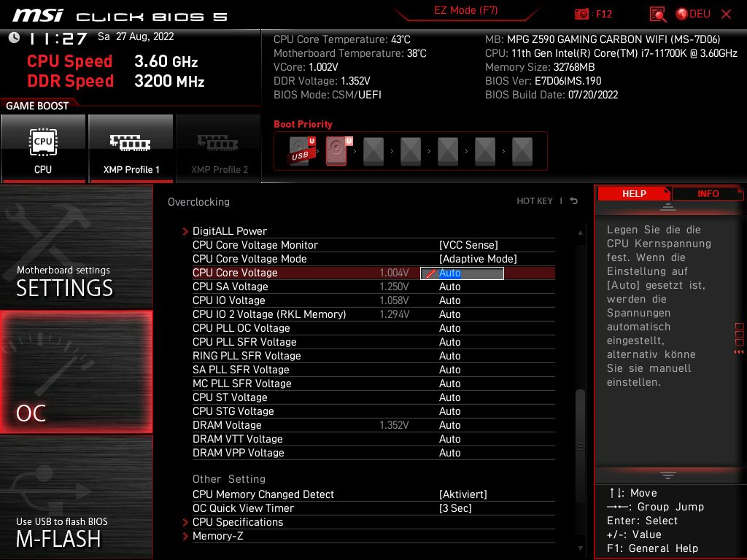This screenshot has height=560, width=747.
Task: Open the BIOS search icon
Action: [657, 14]
